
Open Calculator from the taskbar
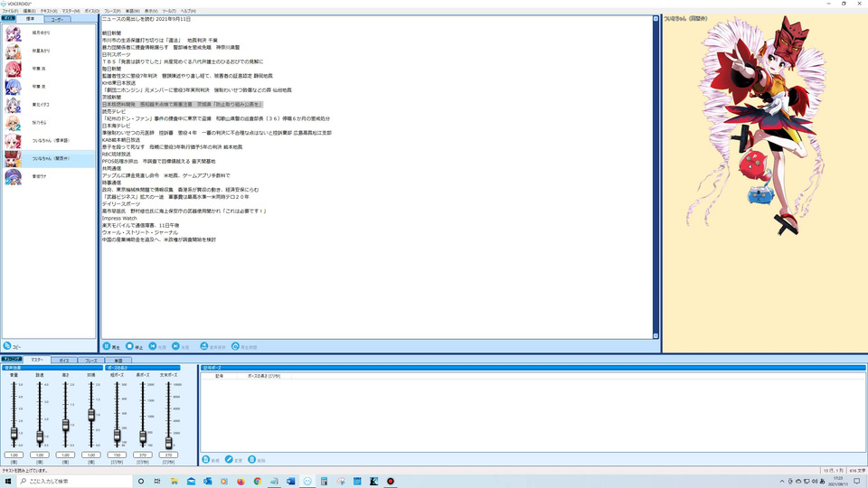point(324,482)
